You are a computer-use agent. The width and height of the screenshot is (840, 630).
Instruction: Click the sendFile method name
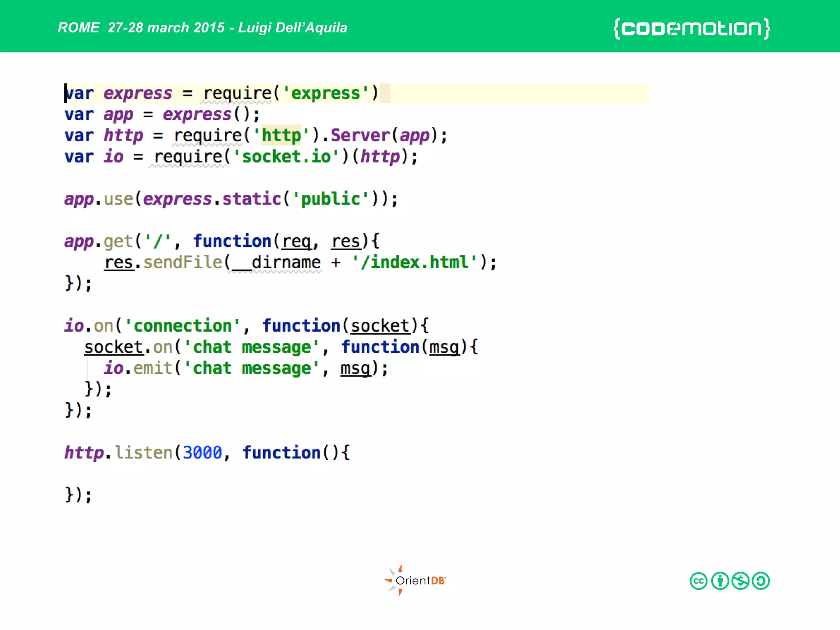click(183, 262)
